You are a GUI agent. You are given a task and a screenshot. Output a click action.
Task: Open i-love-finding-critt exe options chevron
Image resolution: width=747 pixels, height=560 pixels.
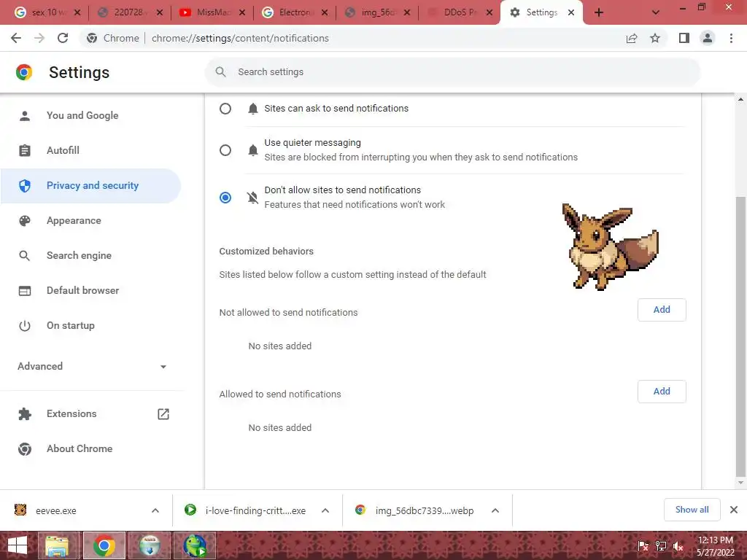325,510
